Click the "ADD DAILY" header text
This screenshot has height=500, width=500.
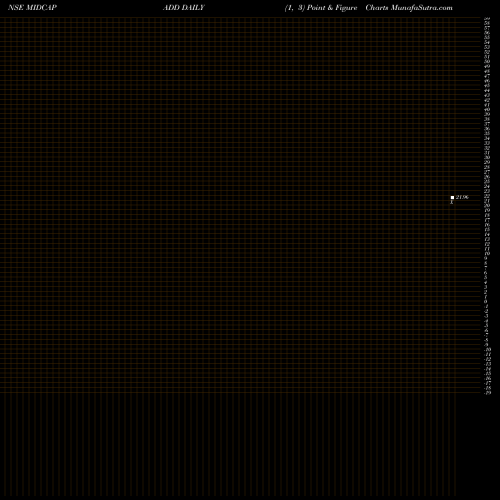(184, 7)
